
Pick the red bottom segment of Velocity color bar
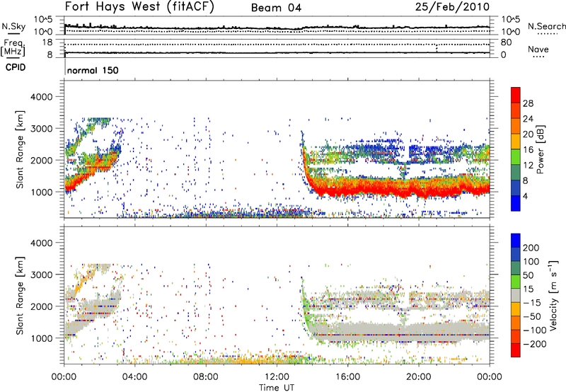[x=516, y=350]
